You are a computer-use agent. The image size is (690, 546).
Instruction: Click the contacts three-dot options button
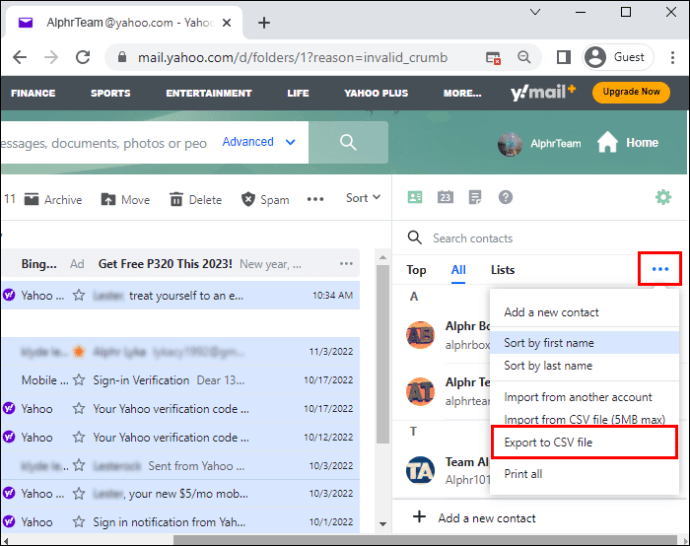coord(660,269)
